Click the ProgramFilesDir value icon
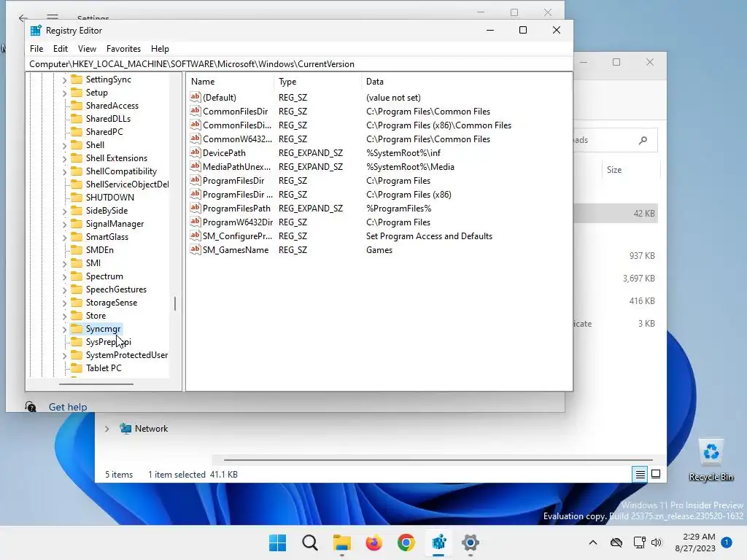This screenshot has width=747, height=560. pyautogui.click(x=196, y=180)
